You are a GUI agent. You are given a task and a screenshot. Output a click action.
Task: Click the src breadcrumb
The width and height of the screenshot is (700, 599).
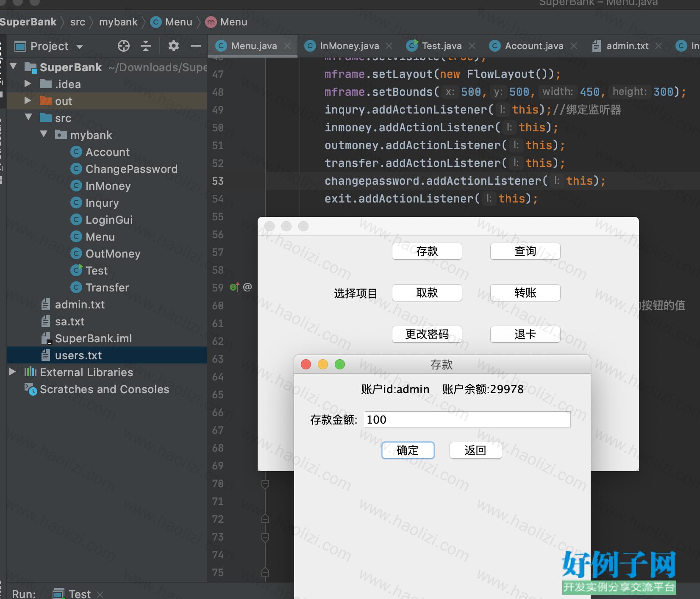(x=78, y=22)
